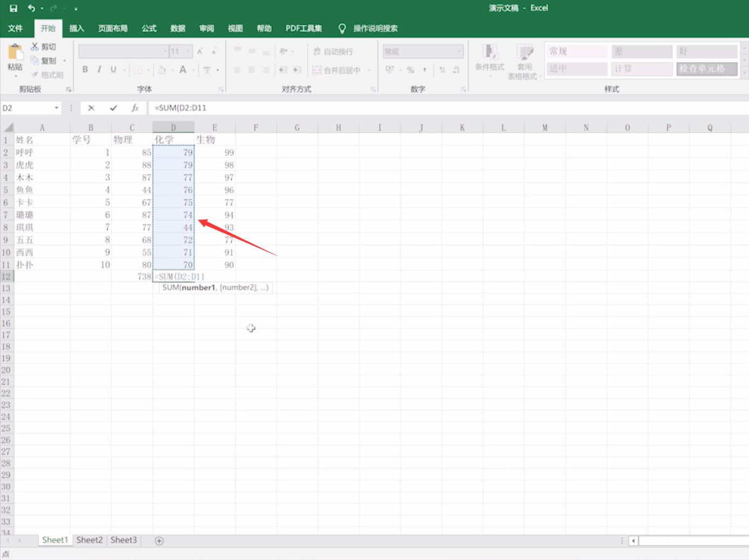Viewport: 749px width, 560px height.
Task: Click cell E2 with value 99
Action: tap(215, 152)
